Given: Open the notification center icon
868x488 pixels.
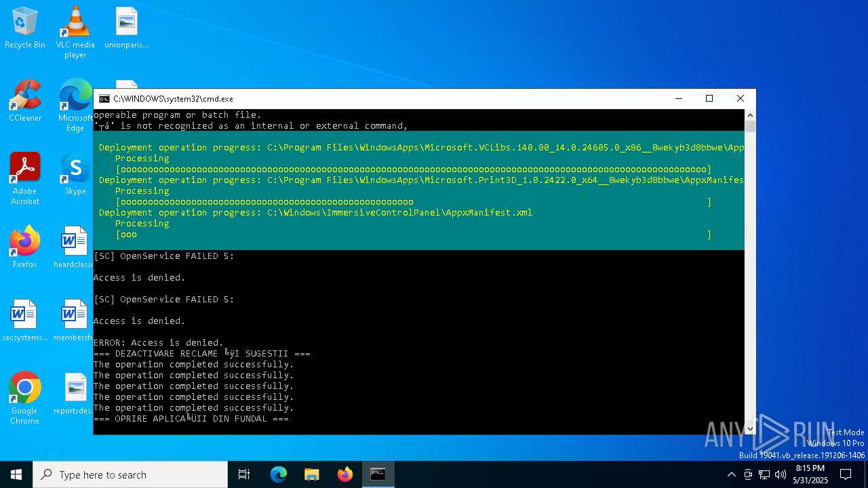Looking at the screenshot, I should pyautogui.click(x=846, y=474).
